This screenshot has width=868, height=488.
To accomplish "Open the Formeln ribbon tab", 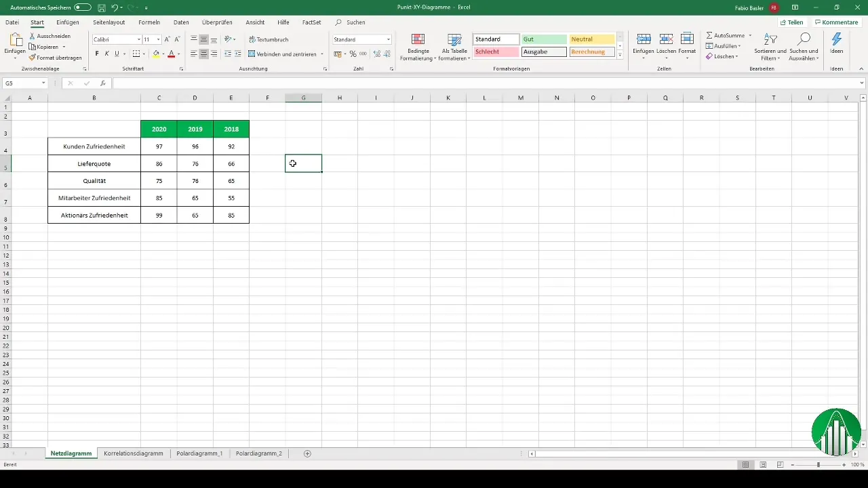I will (149, 22).
